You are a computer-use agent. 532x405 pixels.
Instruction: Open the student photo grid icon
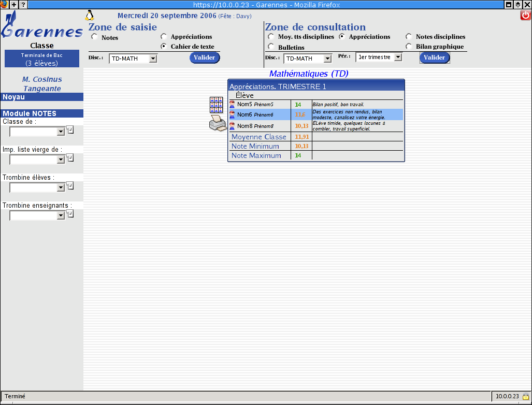(x=216, y=105)
